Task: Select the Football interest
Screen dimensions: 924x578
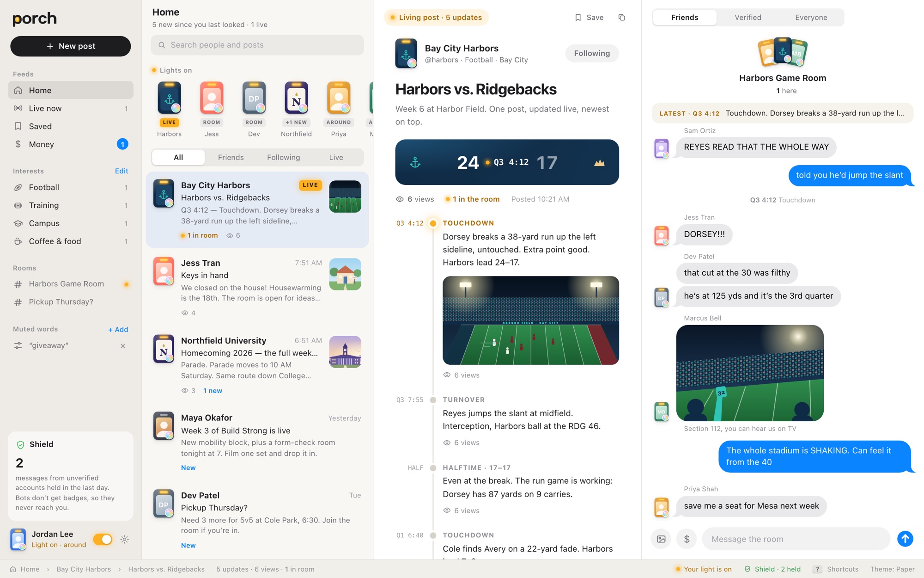Action: click(71, 187)
